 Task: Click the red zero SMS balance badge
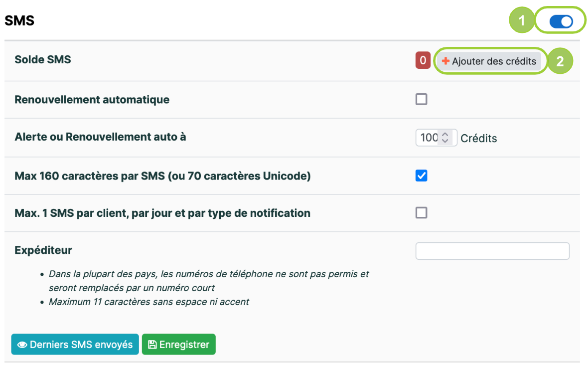[x=423, y=60]
